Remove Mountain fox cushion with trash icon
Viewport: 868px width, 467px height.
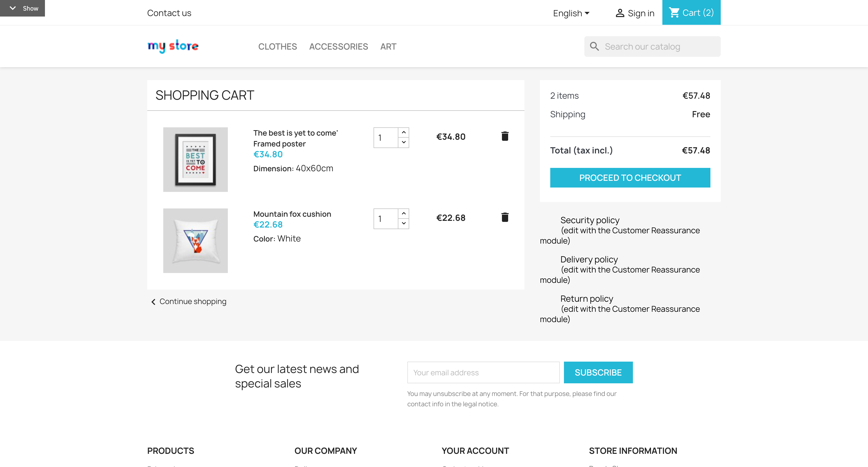pos(505,217)
